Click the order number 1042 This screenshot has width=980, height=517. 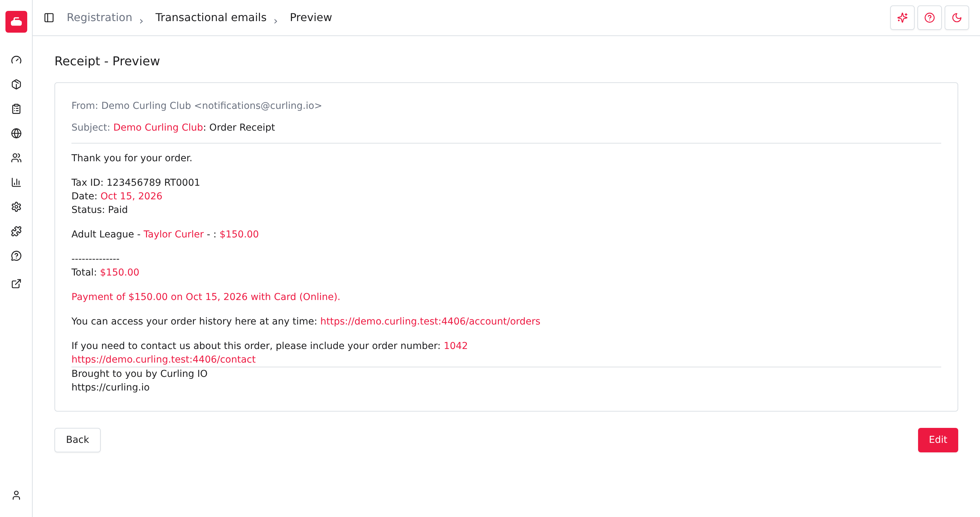pyautogui.click(x=455, y=346)
